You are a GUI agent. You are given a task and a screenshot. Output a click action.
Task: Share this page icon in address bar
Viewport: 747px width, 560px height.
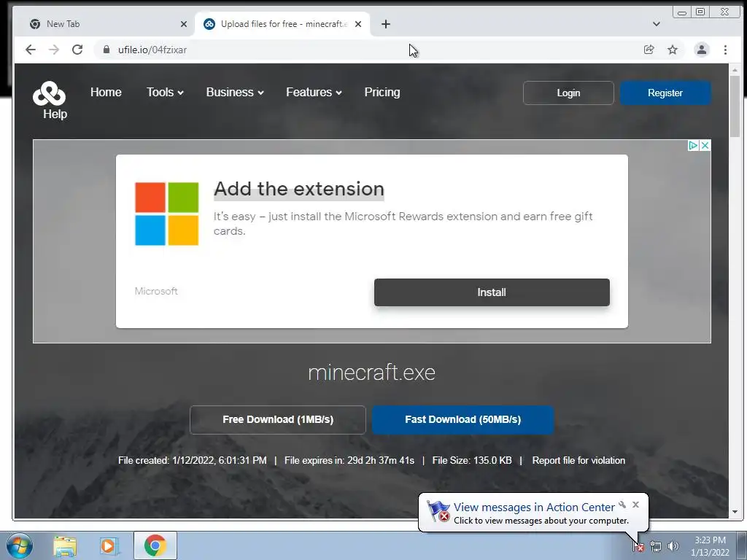click(649, 50)
